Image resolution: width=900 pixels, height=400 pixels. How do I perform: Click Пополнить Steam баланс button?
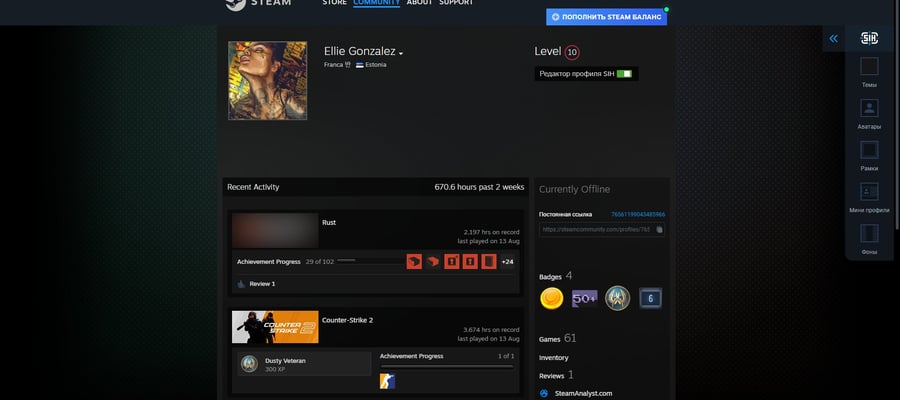[x=606, y=17]
